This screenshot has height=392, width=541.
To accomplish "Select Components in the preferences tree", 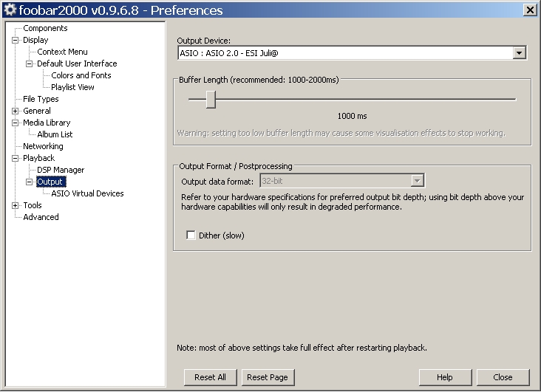I will (x=45, y=28).
